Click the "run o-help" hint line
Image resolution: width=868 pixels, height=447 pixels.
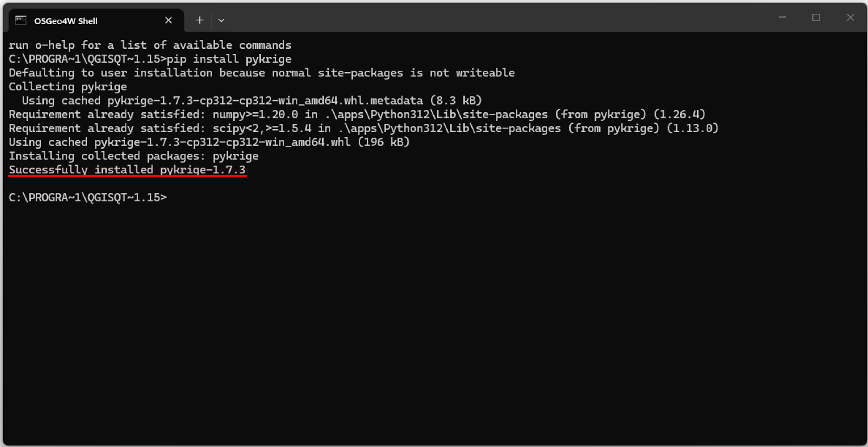click(150, 45)
